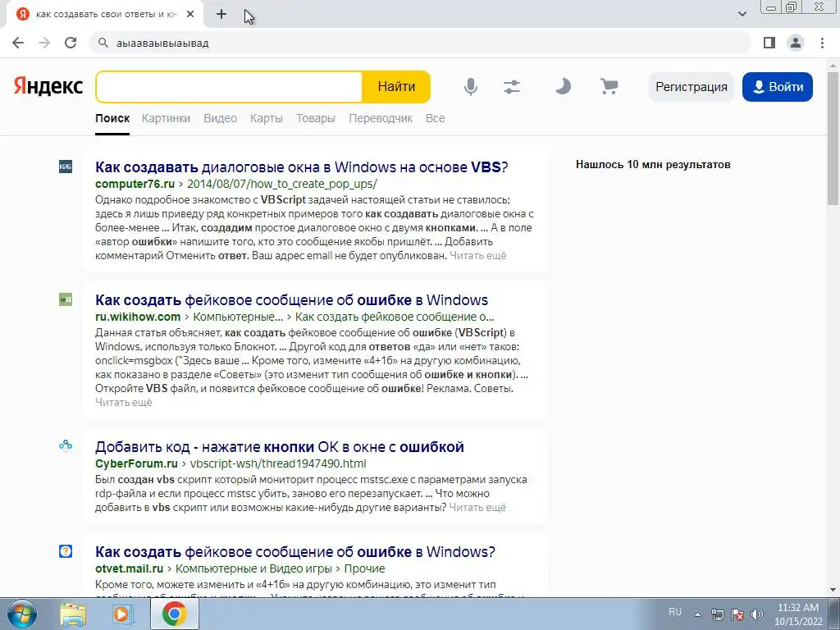Open result about диалоговые окна на основе VBS
840x630 pixels.
[x=302, y=167]
